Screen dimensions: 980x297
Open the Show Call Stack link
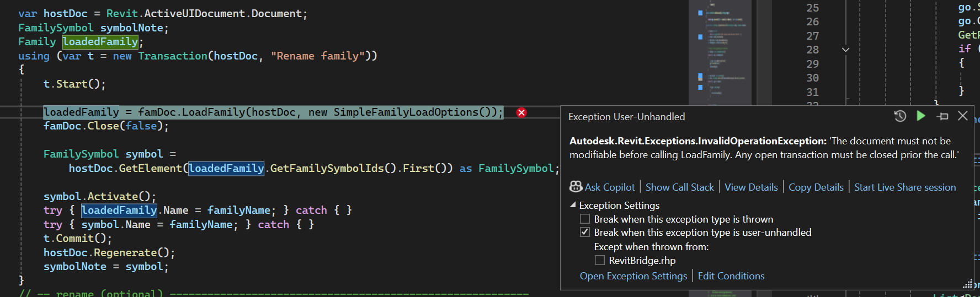coord(679,187)
